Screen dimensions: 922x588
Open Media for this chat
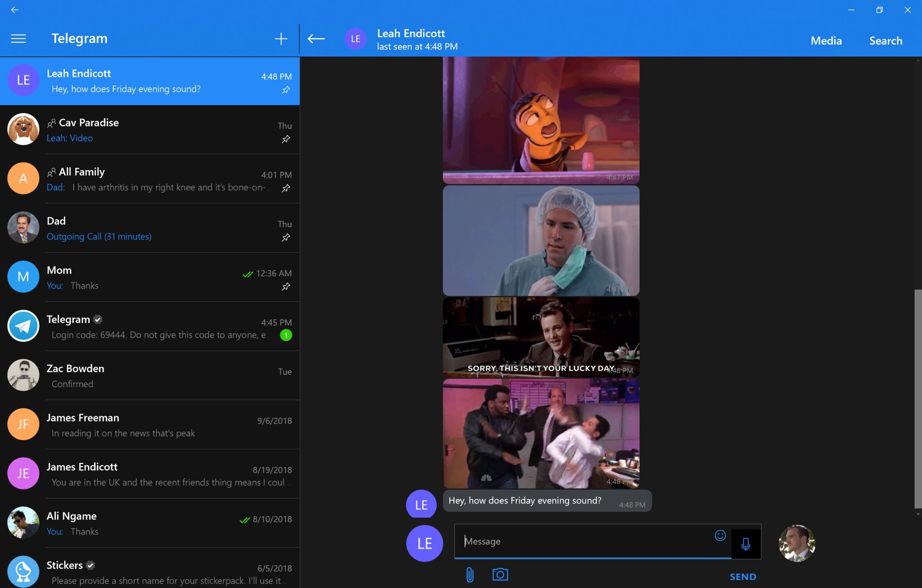click(x=826, y=41)
